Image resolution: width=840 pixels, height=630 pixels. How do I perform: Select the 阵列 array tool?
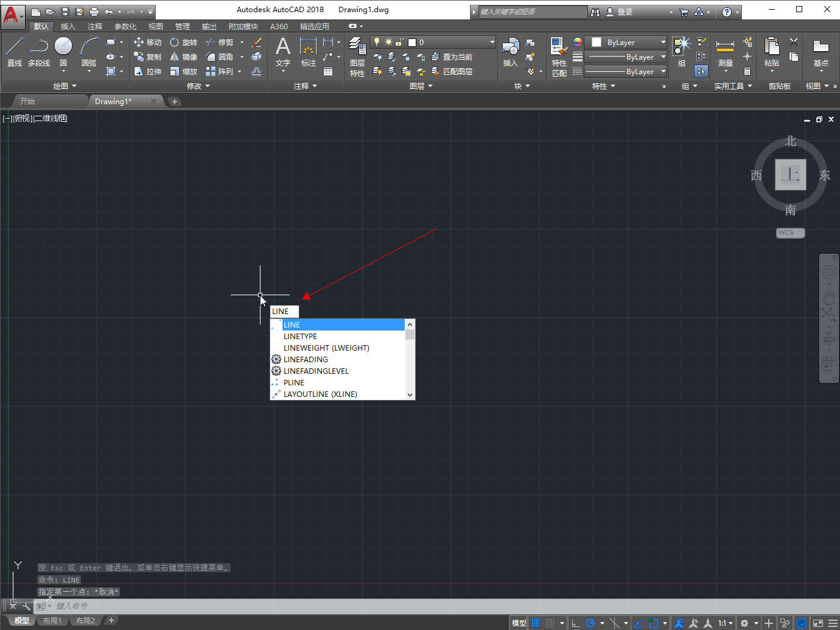click(219, 71)
